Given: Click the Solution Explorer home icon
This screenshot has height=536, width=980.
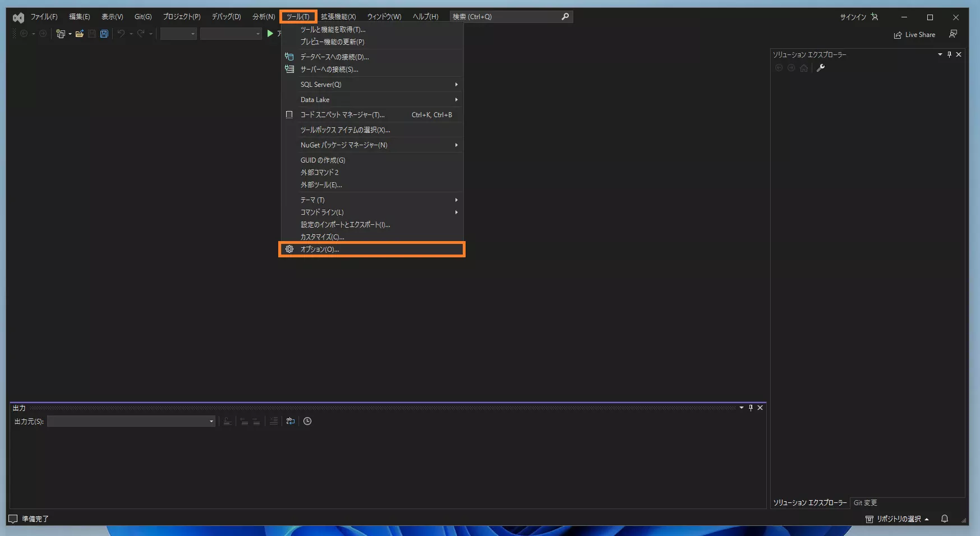Looking at the screenshot, I should point(804,68).
